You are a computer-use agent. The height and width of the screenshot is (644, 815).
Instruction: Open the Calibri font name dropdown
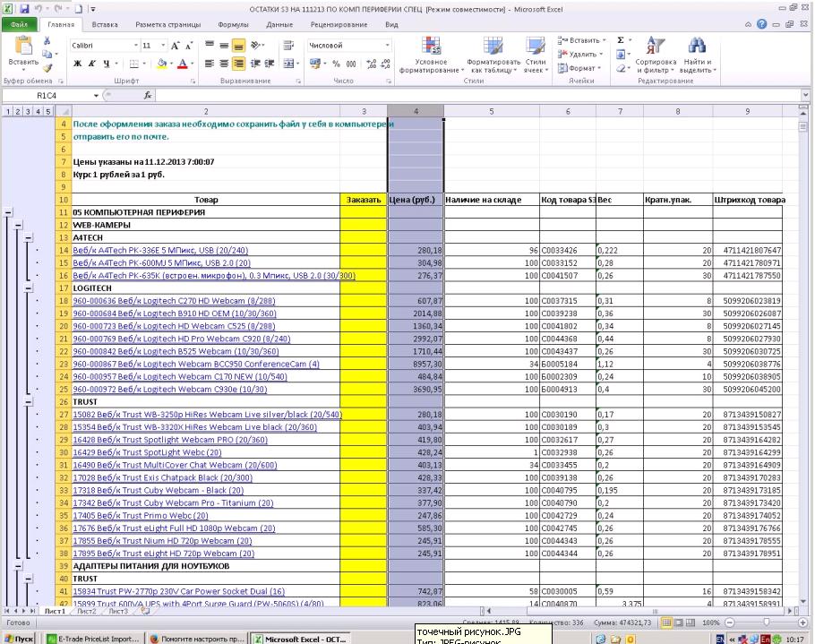coord(136,46)
